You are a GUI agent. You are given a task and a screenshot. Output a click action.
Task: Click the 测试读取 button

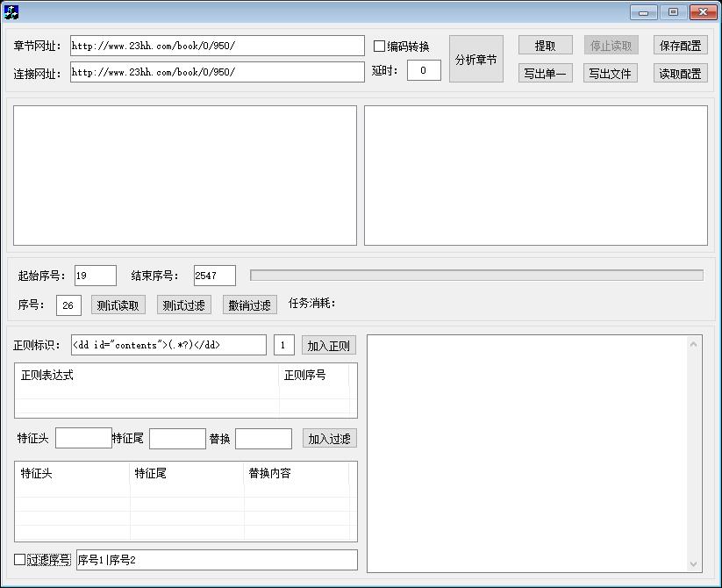118,305
